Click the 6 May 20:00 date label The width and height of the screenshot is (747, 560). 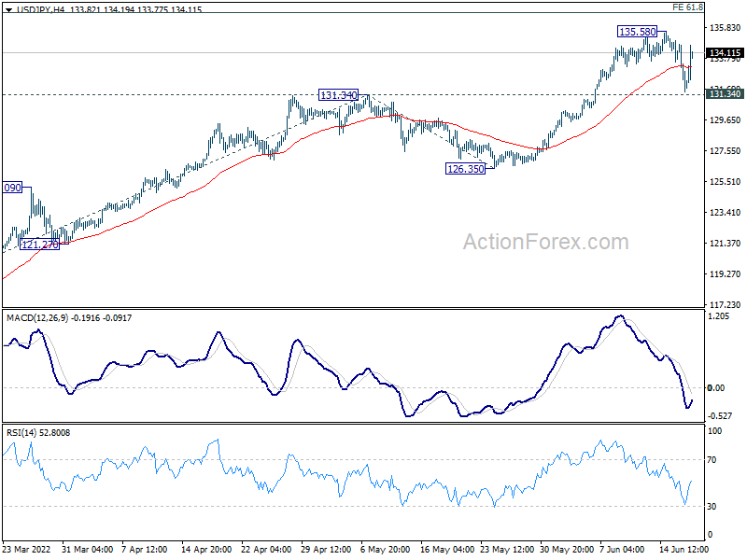click(x=386, y=549)
